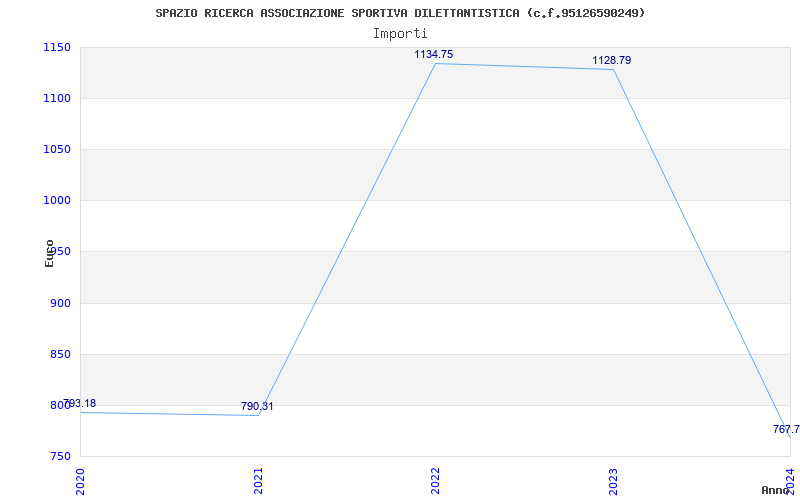Select the 1134.75 data label
This screenshot has width=800, height=500.
coord(434,55)
